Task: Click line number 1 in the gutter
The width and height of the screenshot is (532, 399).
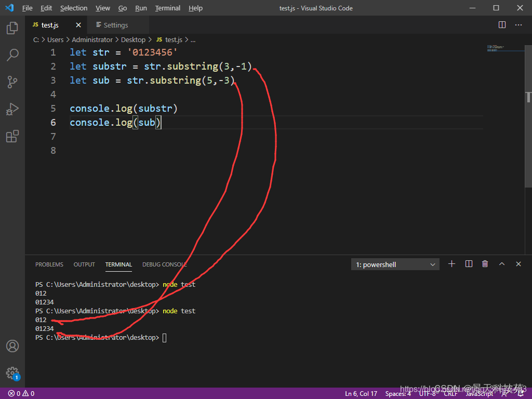Action: [x=53, y=52]
